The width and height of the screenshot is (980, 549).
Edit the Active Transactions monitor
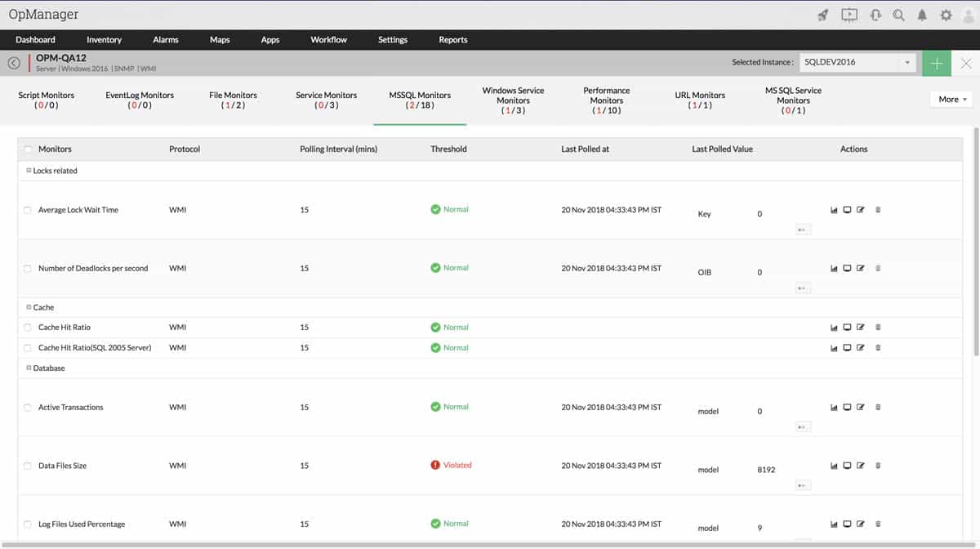point(860,407)
